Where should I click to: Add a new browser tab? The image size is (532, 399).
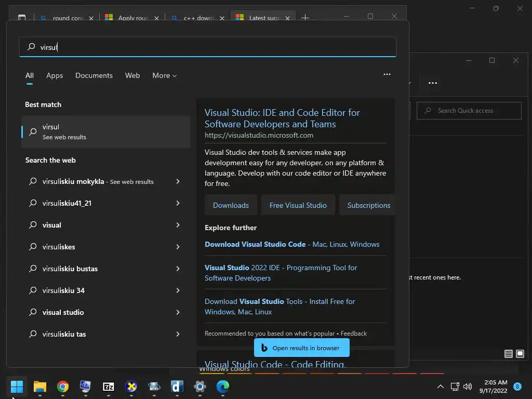[x=305, y=17]
